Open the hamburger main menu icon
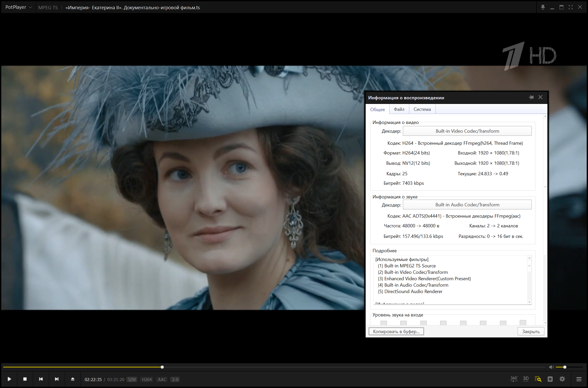 pos(579,379)
